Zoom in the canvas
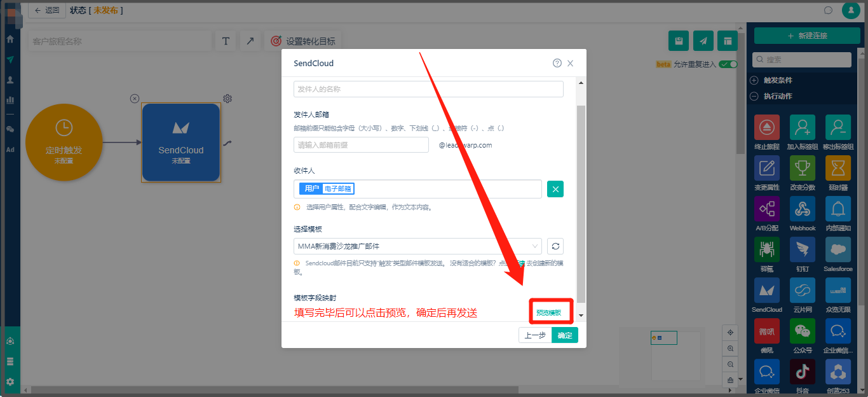The width and height of the screenshot is (868, 397). [x=730, y=349]
